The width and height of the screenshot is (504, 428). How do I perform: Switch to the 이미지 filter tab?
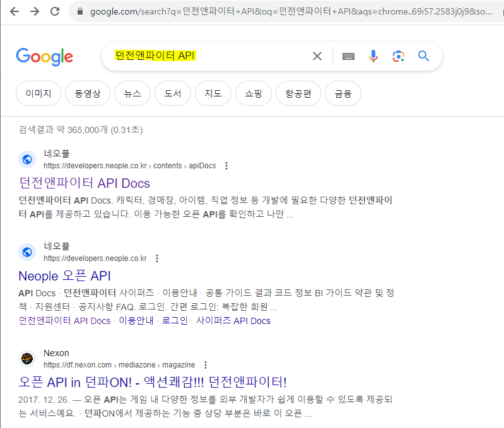38,93
